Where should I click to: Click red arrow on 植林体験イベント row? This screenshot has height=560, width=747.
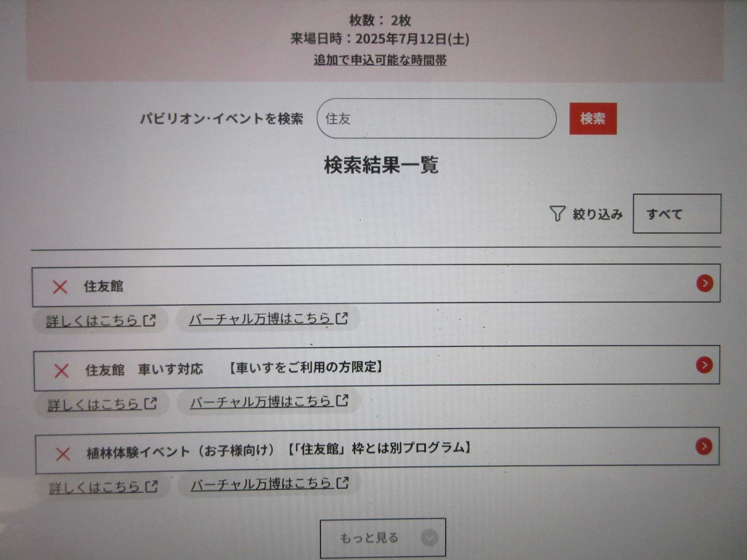[x=704, y=446]
